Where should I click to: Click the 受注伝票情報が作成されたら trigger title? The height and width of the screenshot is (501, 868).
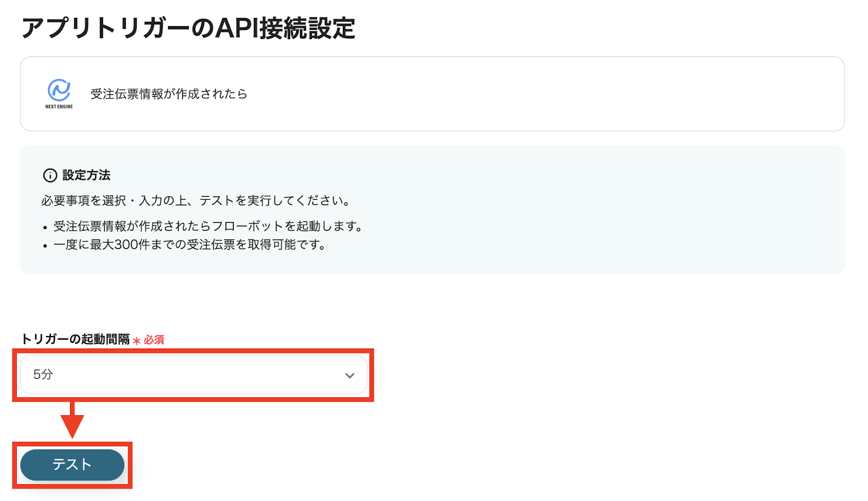tap(169, 94)
